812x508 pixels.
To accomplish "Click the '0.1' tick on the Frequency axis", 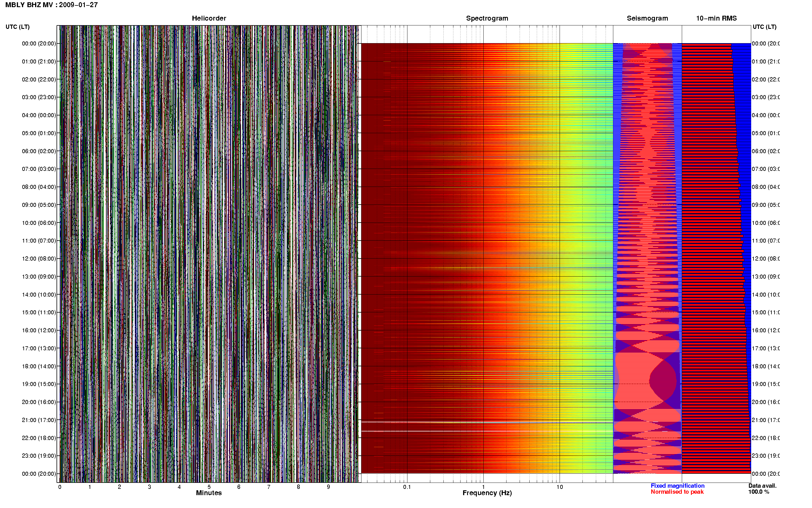I will (407, 487).
